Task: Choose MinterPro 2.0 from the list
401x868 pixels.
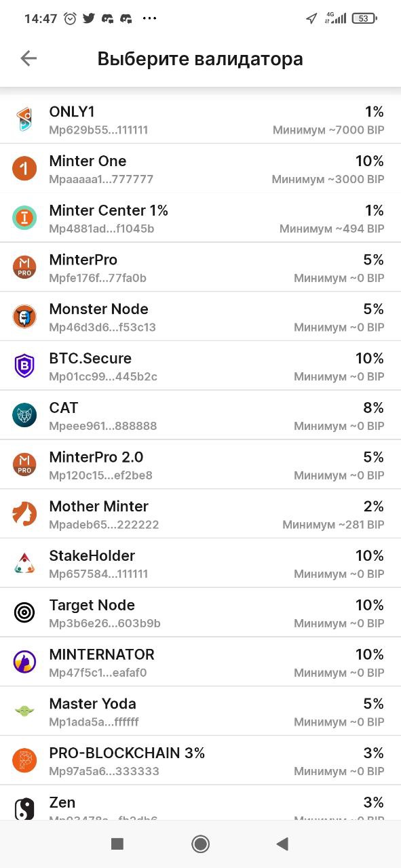Action: pyautogui.click(x=200, y=465)
